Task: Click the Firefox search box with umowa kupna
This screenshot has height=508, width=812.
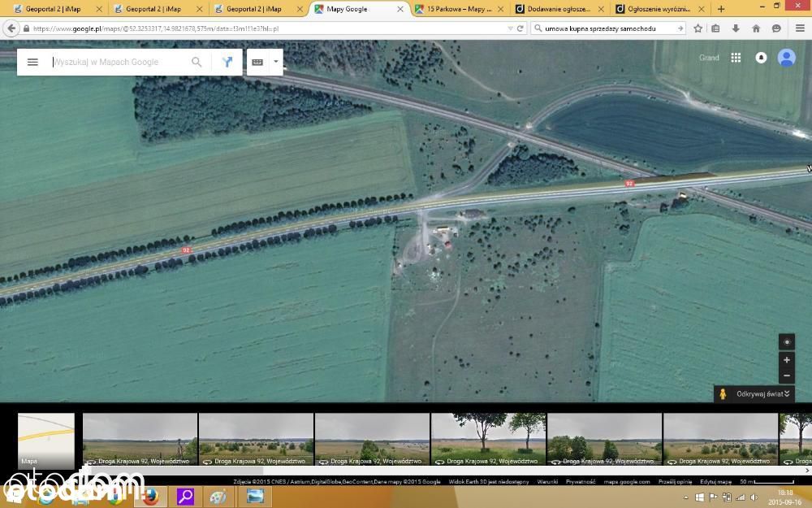Action: pyautogui.click(x=608, y=28)
